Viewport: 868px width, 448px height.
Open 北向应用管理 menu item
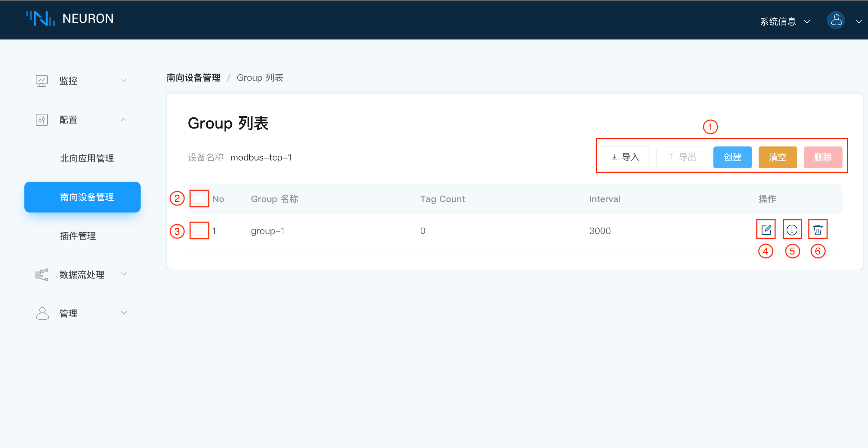pyautogui.click(x=87, y=158)
